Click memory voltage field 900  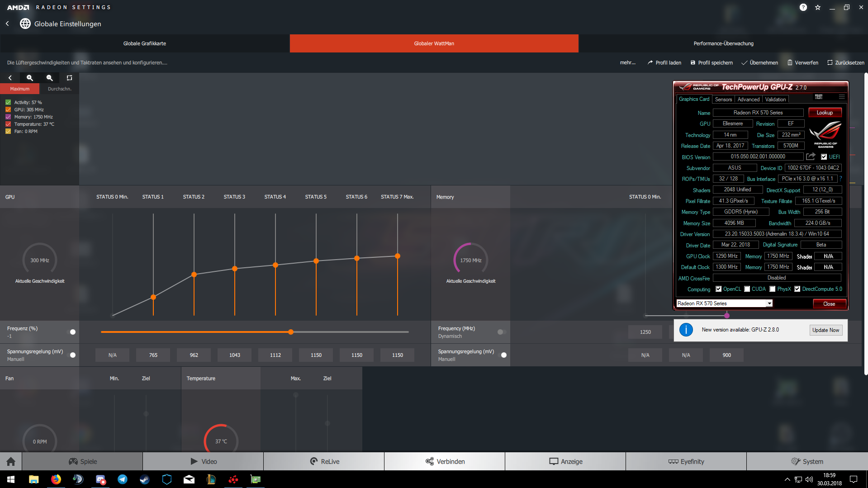[727, 355]
